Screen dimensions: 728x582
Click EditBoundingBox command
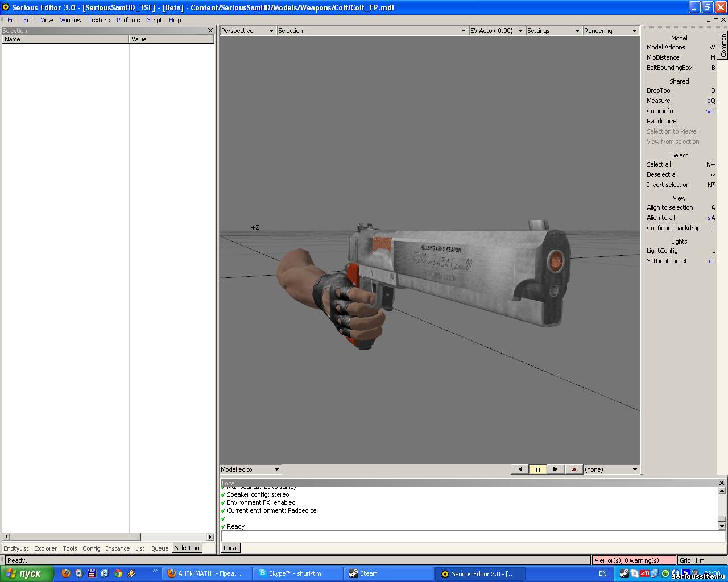[681, 68]
